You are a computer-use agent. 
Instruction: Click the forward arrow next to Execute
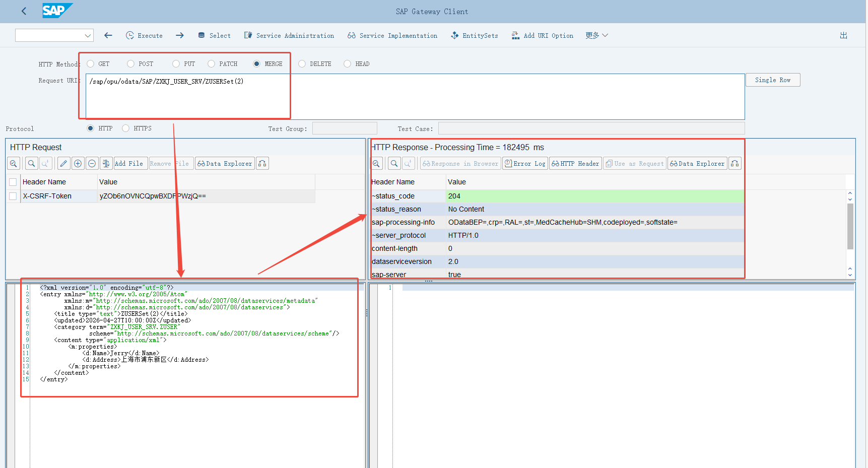(x=180, y=35)
